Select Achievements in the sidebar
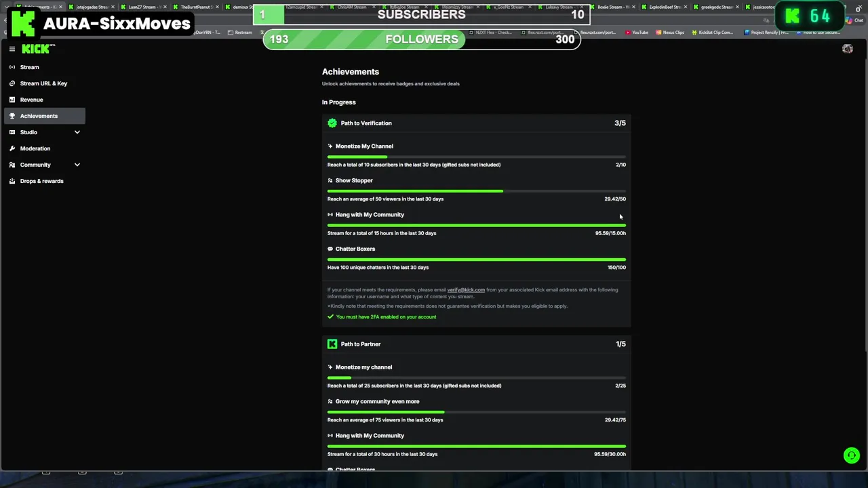The width and height of the screenshot is (868, 488). pos(45,116)
